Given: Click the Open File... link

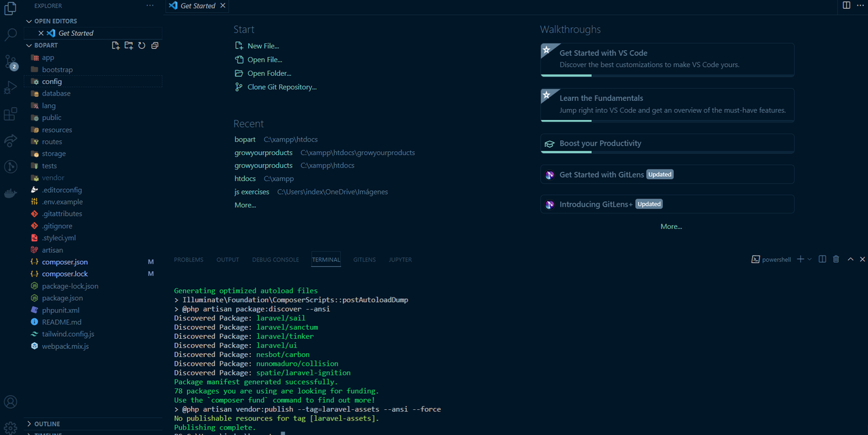Looking at the screenshot, I should [x=265, y=60].
